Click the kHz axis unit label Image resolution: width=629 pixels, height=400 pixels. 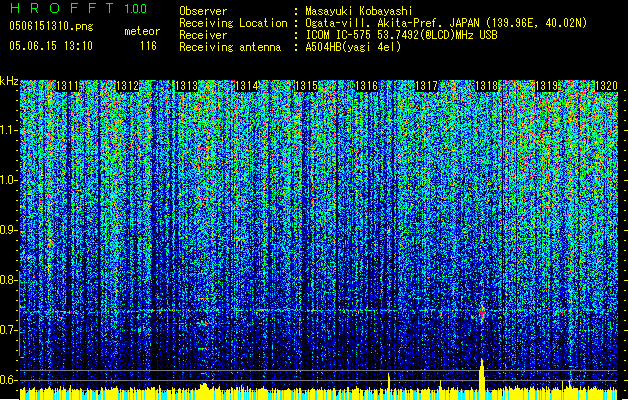pyautogui.click(x=9, y=81)
